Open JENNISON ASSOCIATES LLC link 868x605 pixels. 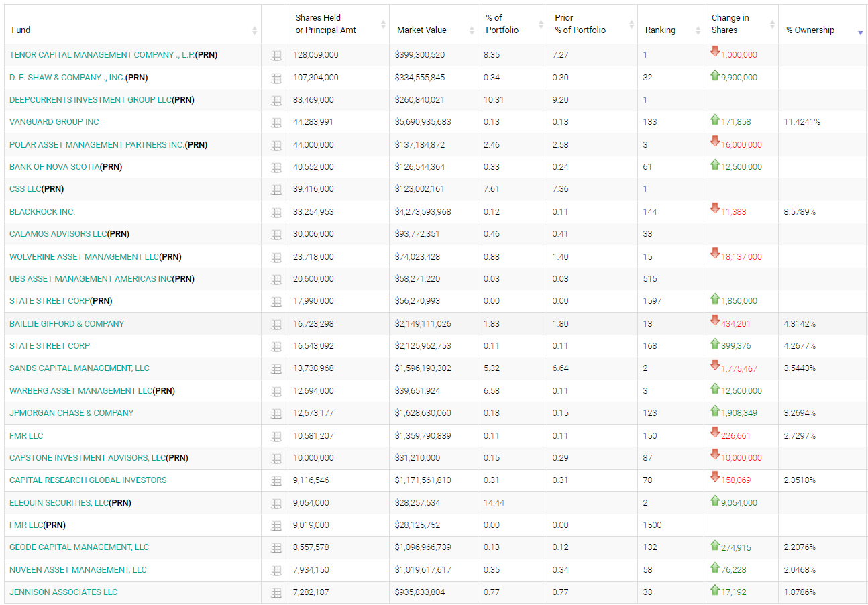[x=64, y=592]
